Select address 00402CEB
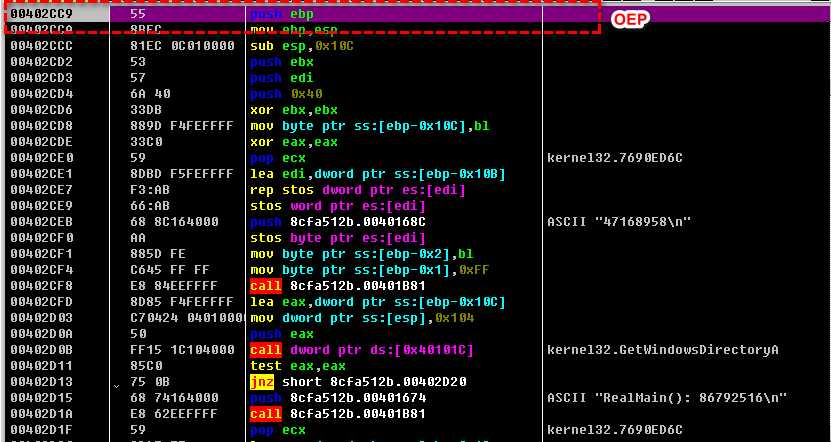Image resolution: width=831 pixels, height=442 pixels. coord(41,222)
